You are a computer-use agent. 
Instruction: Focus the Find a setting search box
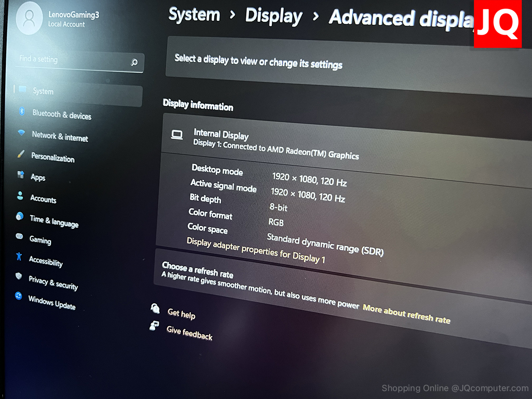[x=80, y=61]
